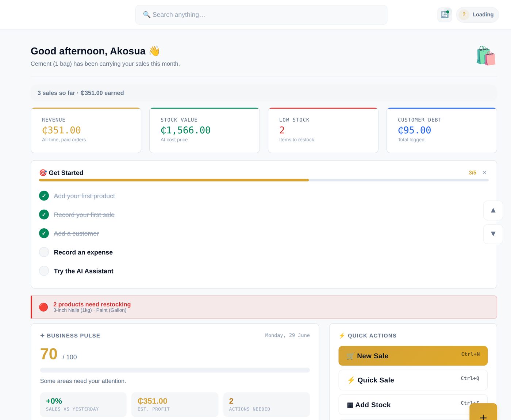Check the Try the AI Assistant circle
The image size is (511, 420).
(44, 271)
